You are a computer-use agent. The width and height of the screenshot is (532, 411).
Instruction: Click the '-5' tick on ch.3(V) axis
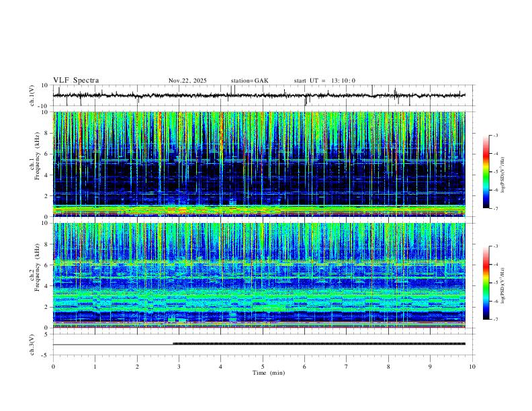46,355
